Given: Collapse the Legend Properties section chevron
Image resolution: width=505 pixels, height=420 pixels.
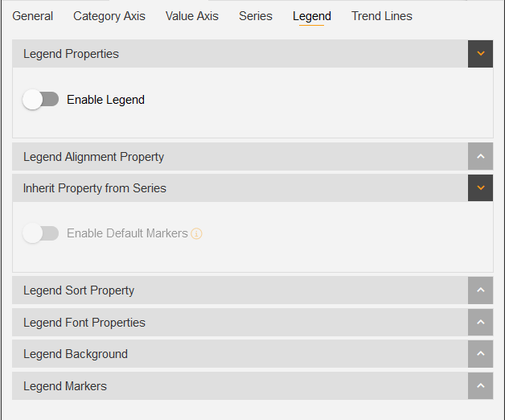Looking at the screenshot, I should pyautogui.click(x=480, y=54).
